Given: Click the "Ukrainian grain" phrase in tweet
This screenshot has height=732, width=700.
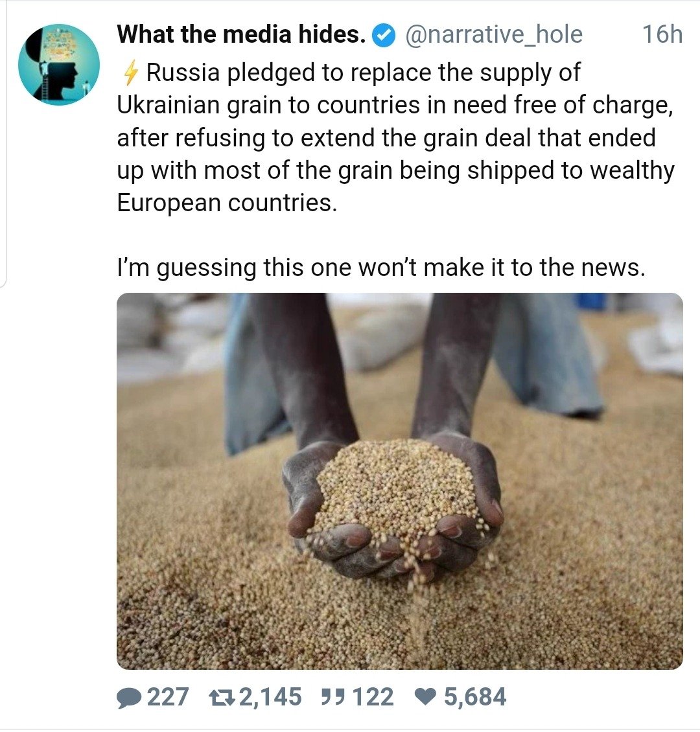Looking at the screenshot, I should [198, 106].
